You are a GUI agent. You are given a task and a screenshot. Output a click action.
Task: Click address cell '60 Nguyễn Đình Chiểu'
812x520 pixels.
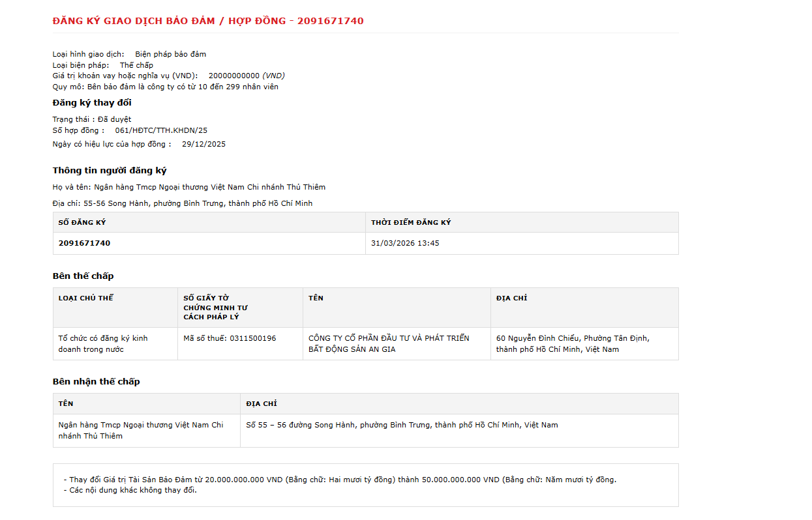pos(584,343)
